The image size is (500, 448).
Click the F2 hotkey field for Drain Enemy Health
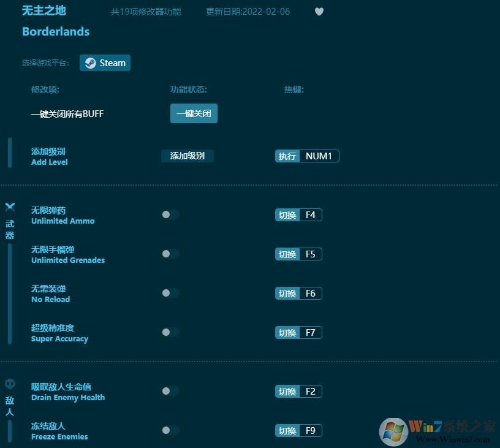[309, 391]
